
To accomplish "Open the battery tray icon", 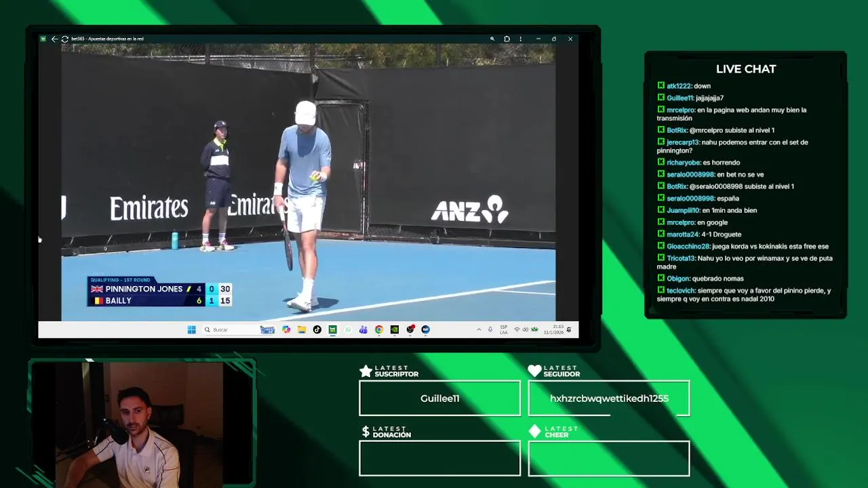I will [x=534, y=329].
